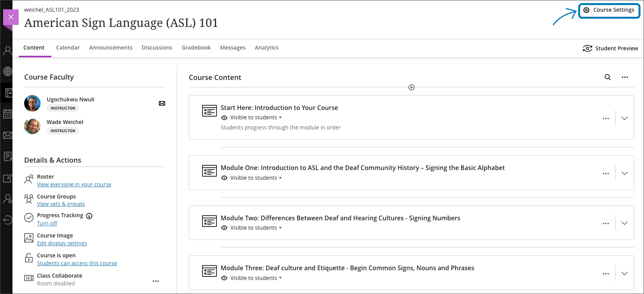Open Messages via the envelope sidebar icon

(7, 135)
